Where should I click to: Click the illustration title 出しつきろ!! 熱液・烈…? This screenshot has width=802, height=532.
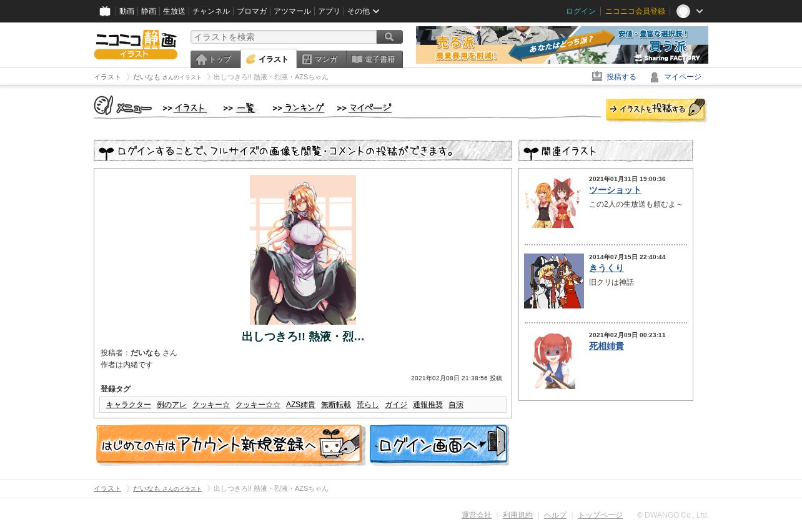click(303, 337)
